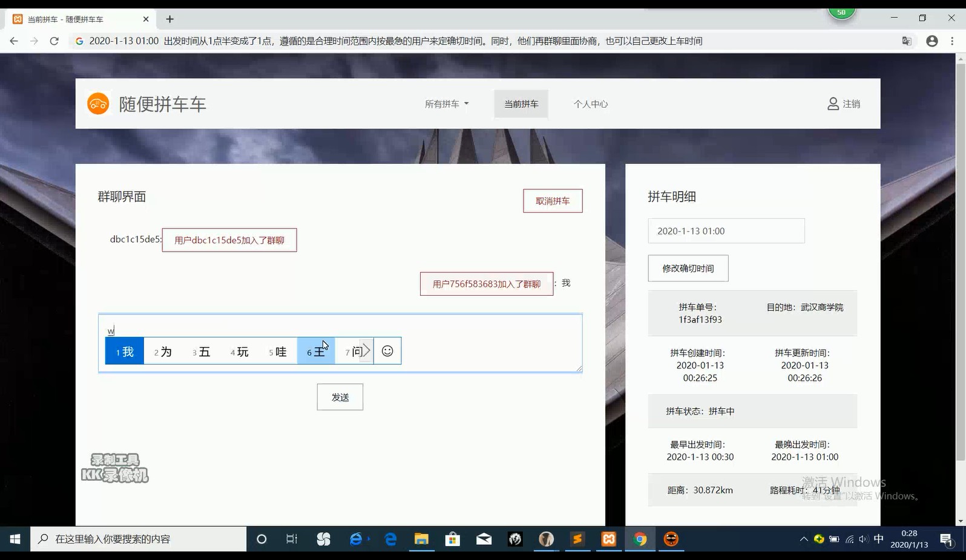The width and height of the screenshot is (966, 560).
Task: Click message 用户dbc1c15de5加入了群聊
Action: point(229,240)
